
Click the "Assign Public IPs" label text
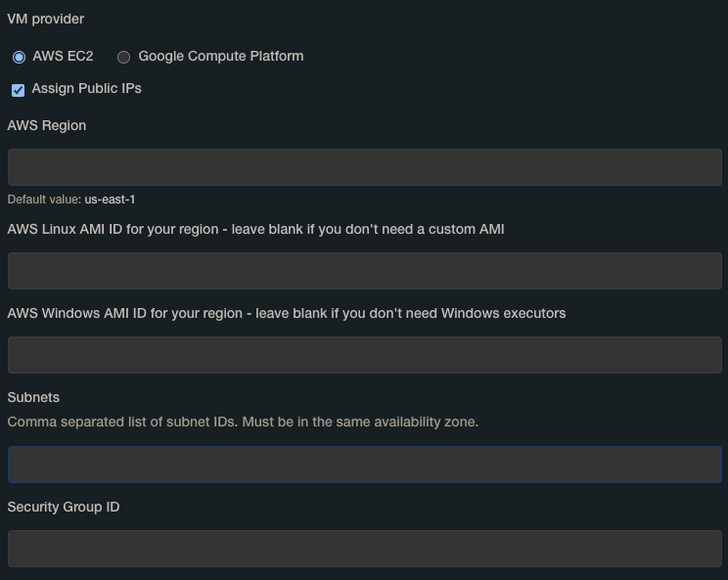pyautogui.click(x=86, y=89)
